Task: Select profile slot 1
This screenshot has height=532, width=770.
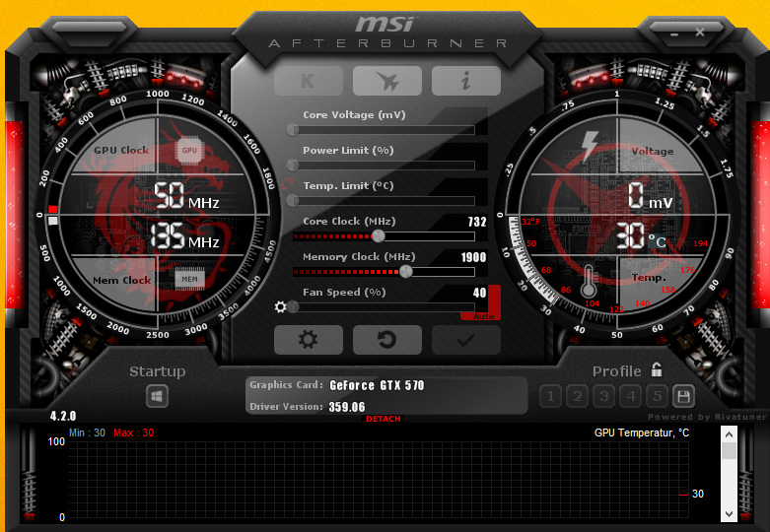Action: point(551,396)
